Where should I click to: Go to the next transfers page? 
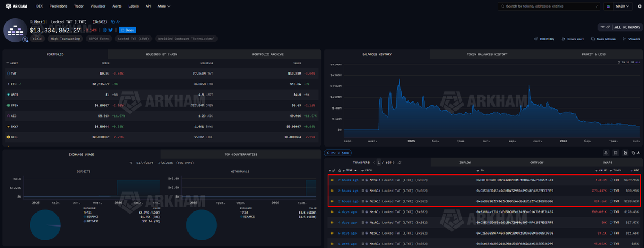coord(394,163)
